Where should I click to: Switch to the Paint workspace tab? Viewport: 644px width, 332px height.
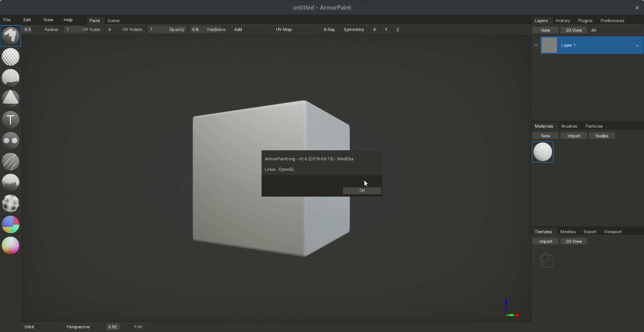click(95, 21)
